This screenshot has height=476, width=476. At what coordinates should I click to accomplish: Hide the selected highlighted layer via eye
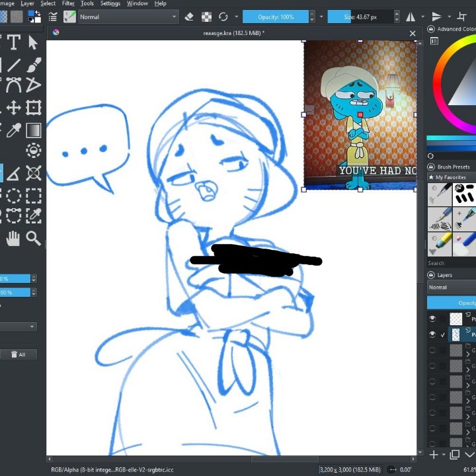pos(432,335)
